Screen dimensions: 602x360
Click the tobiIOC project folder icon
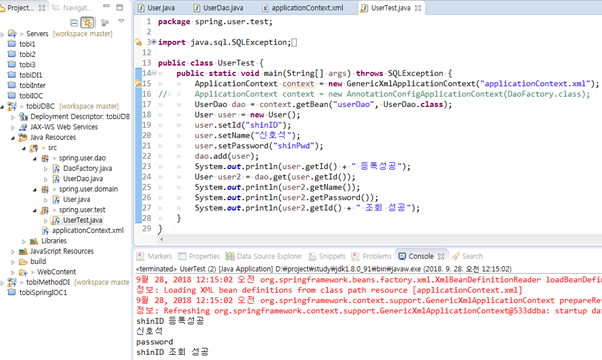click(x=12, y=96)
